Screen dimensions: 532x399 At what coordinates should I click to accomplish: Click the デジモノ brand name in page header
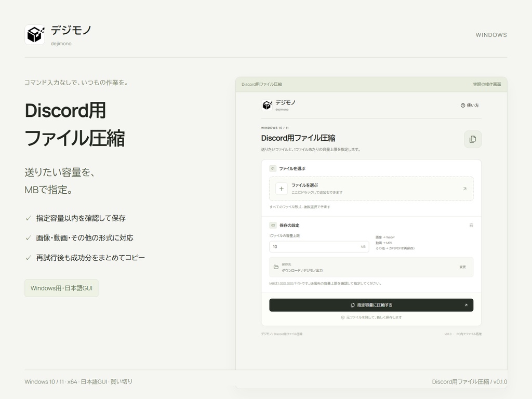(71, 31)
